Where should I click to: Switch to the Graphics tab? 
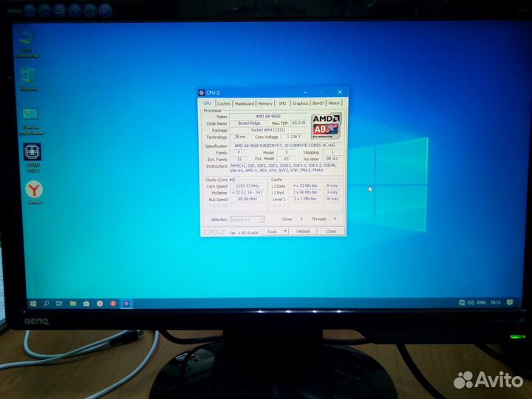click(x=300, y=103)
